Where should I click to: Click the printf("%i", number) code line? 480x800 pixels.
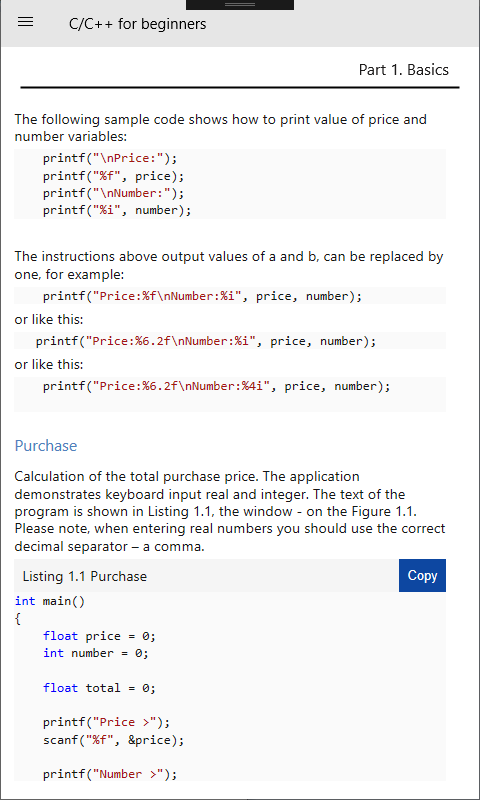pos(117,210)
